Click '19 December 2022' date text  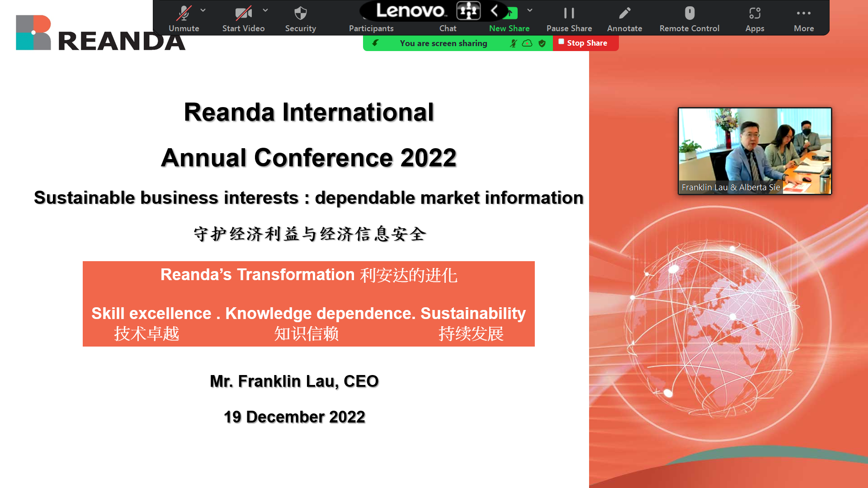click(x=294, y=417)
